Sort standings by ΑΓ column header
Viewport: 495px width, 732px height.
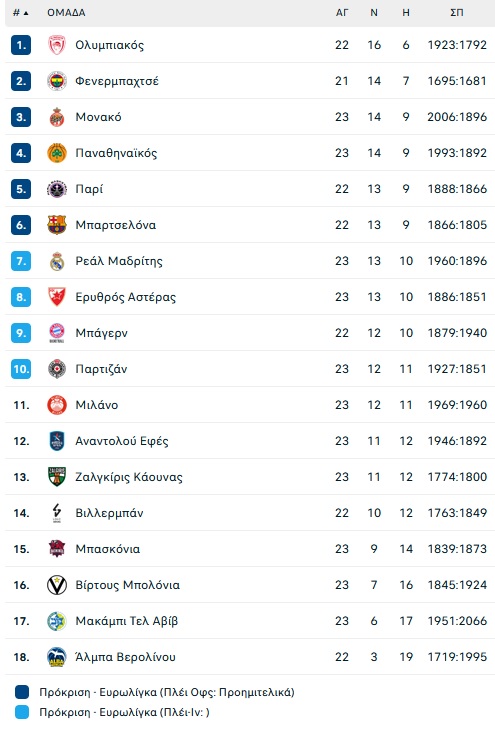click(342, 13)
